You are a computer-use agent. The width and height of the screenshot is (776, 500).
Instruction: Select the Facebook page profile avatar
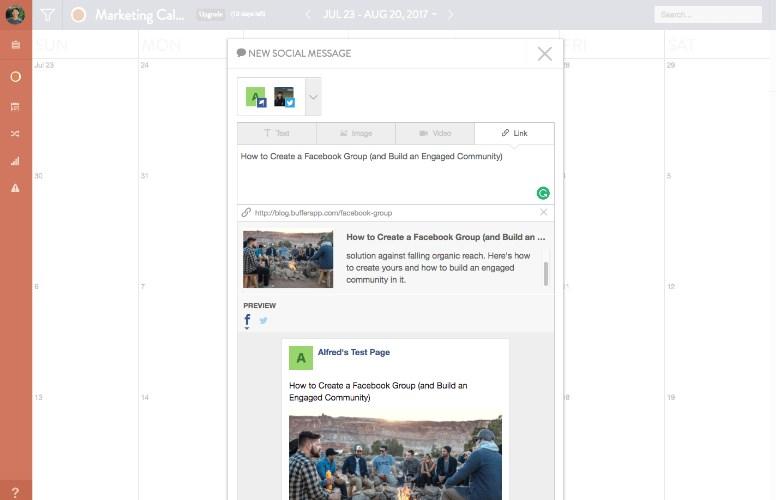pos(256,97)
